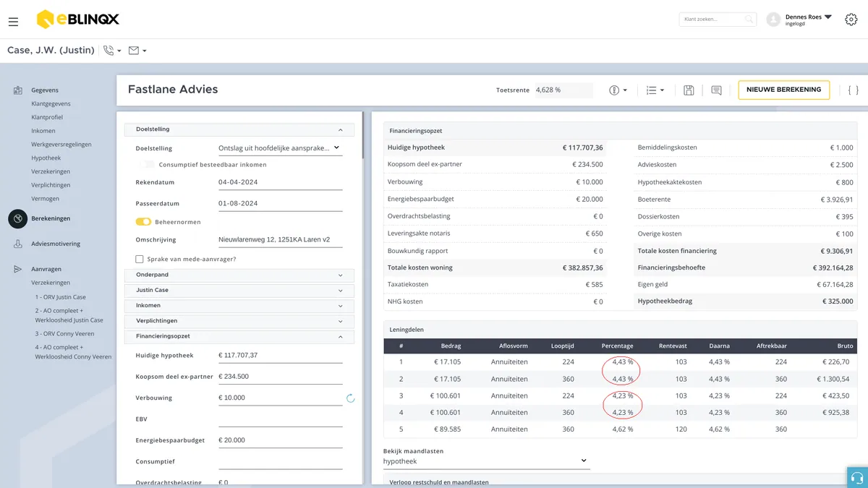Image resolution: width=868 pixels, height=488 pixels.
Task: Click the Aanvragen send icon
Action: [x=17, y=270]
